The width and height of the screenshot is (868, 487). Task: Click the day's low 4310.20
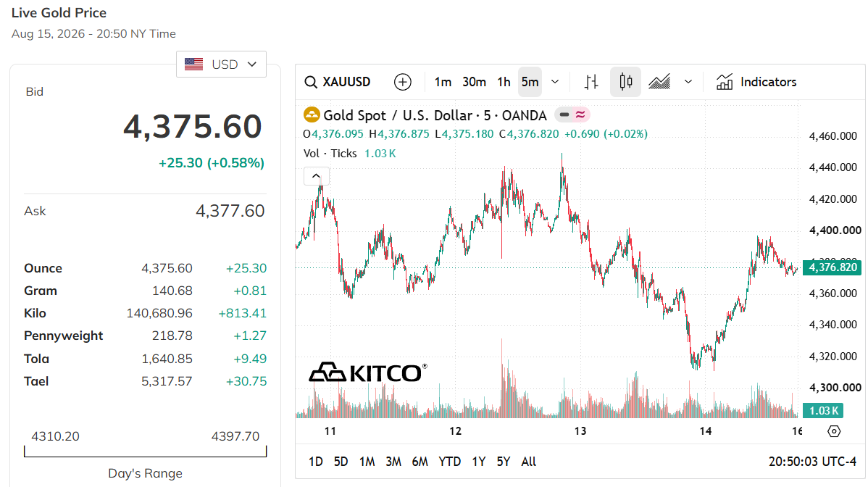tap(55, 436)
